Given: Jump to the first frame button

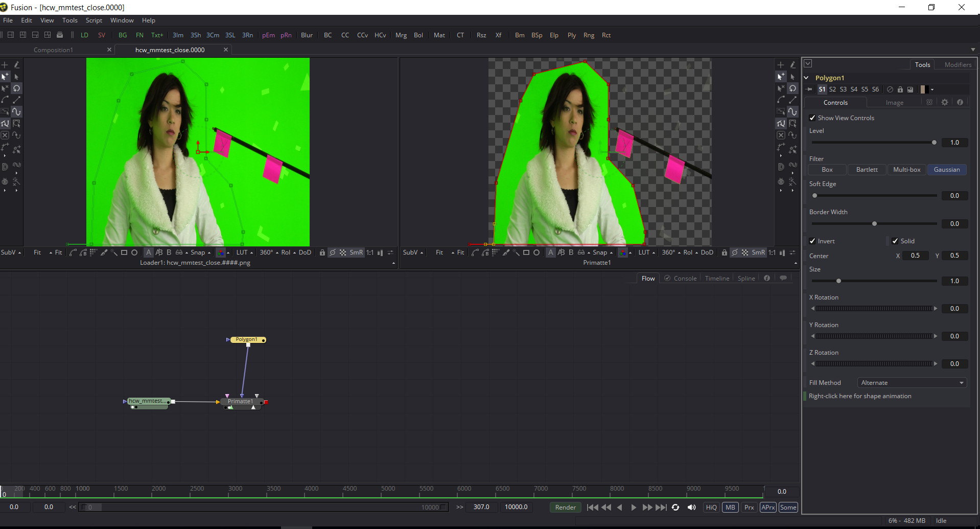Looking at the screenshot, I should point(592,508).
